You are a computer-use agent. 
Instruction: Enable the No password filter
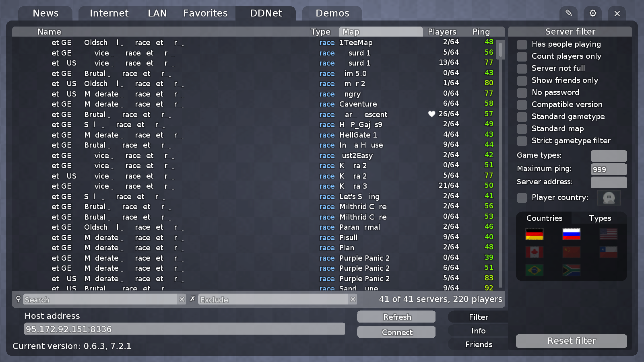(522, 93)
